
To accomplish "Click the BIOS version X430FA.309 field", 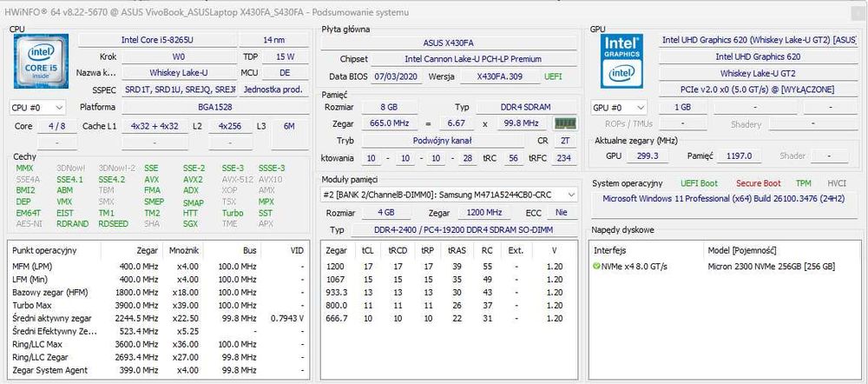I will (499, 76).
